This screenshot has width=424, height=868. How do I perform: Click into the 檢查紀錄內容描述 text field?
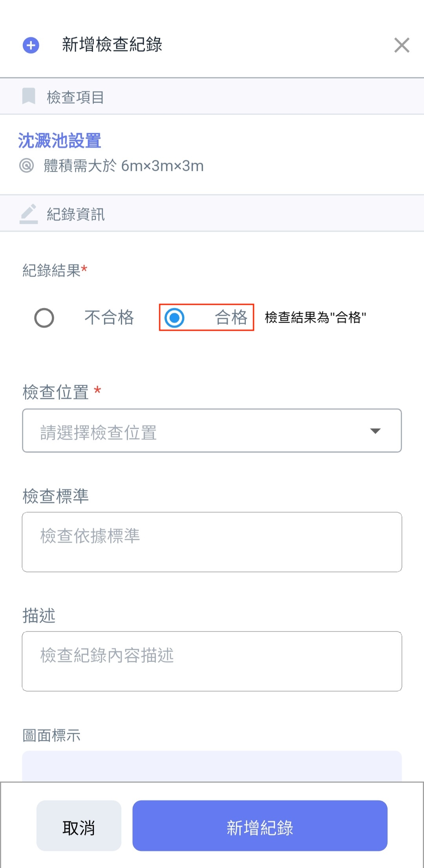212,661
